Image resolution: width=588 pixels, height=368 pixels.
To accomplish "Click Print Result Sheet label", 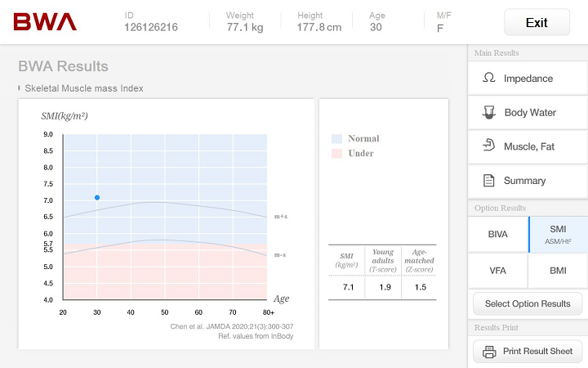I will pos(537,352).
